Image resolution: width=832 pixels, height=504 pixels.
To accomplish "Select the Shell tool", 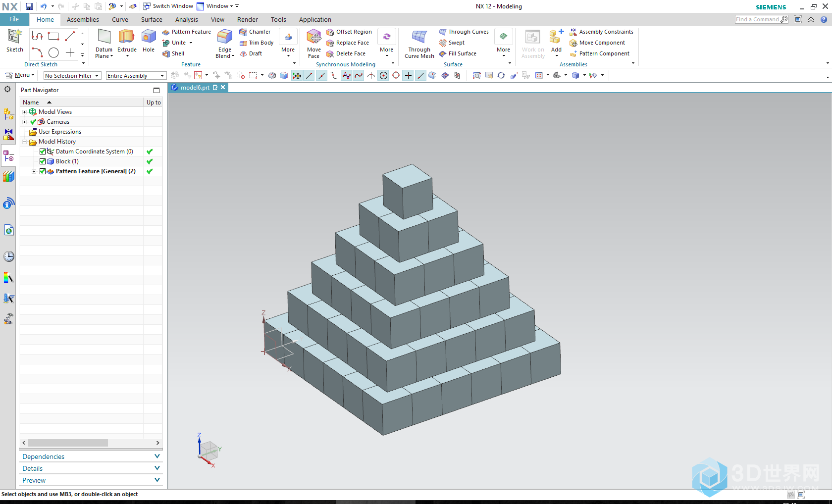I will (x=173, y=53).
